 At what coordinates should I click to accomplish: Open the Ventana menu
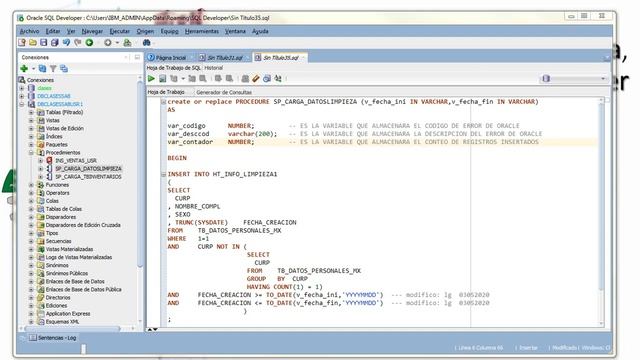(235, 31)
